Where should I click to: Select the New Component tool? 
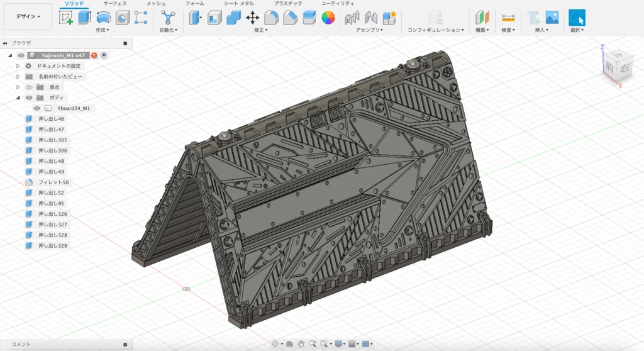click(x=389, y=18)
